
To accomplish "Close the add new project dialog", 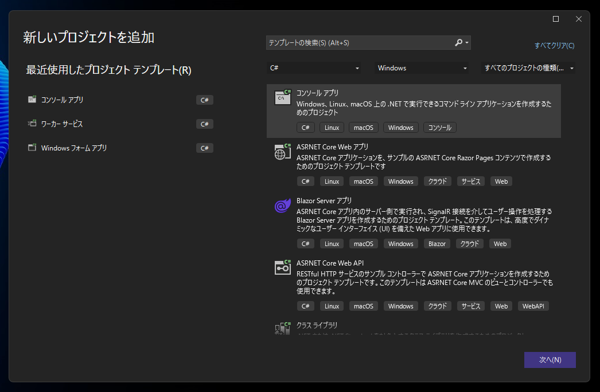I will click(579, 19).
